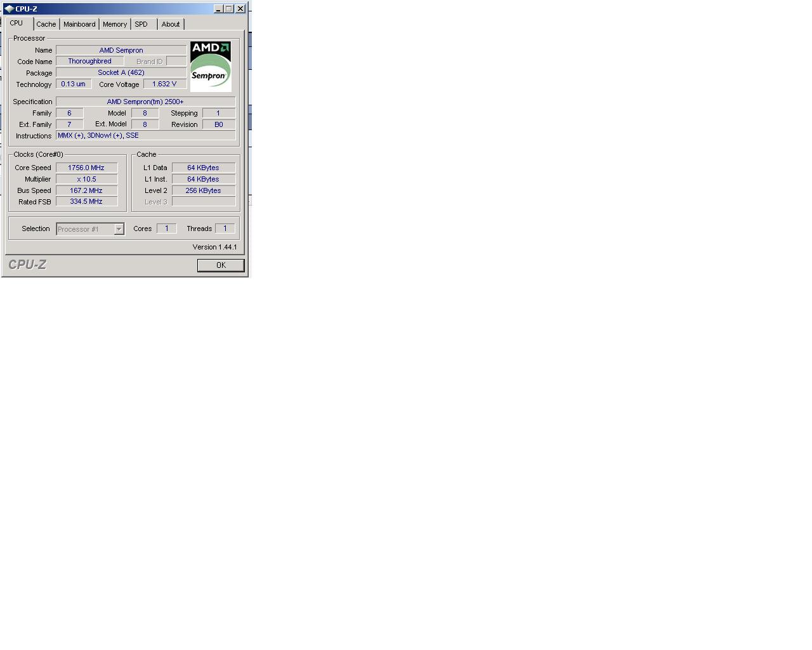Open the Mainboard tab
The width and height of the screenshot is (812, 650).
click(79, 24)
